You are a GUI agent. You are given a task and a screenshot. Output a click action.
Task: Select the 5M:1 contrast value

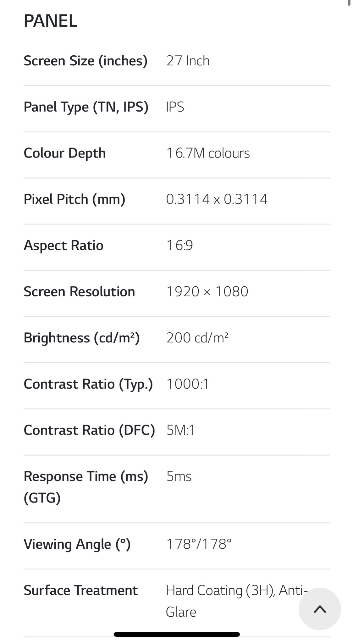tap(181, 430)
